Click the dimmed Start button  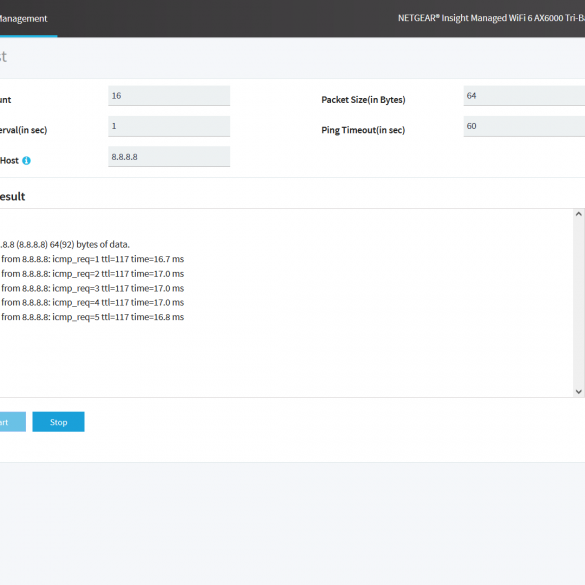pos(13,422)
